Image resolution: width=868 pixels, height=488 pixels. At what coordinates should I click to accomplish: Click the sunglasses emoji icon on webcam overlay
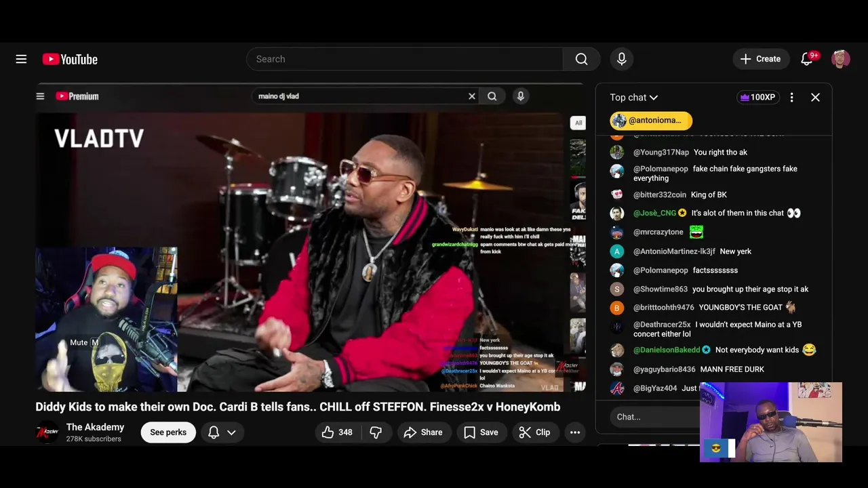(x=715, y=449)
